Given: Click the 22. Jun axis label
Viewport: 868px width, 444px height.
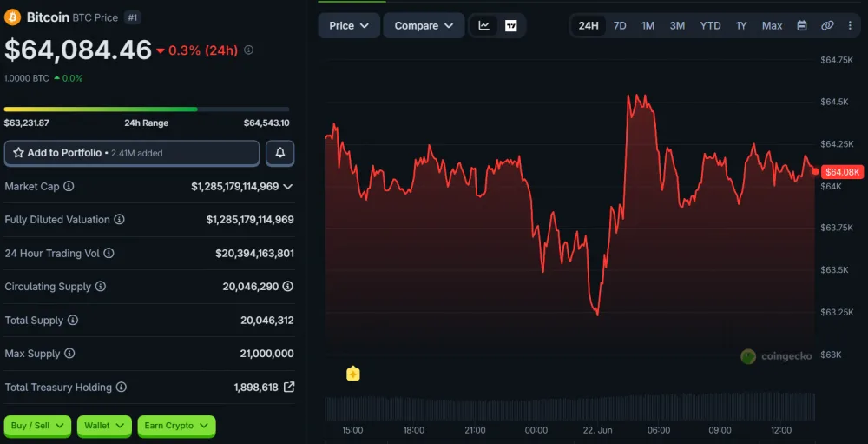Looking at the screenshot, I should 598,430.
